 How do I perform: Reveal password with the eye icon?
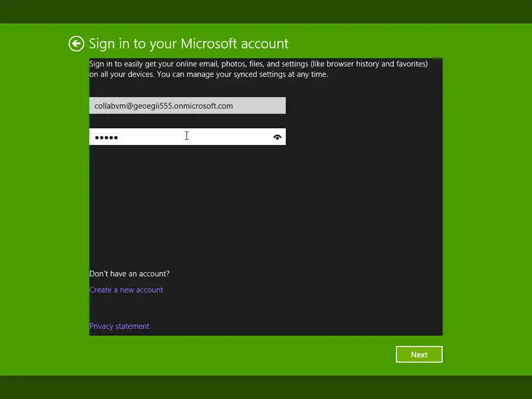point(277,137)
